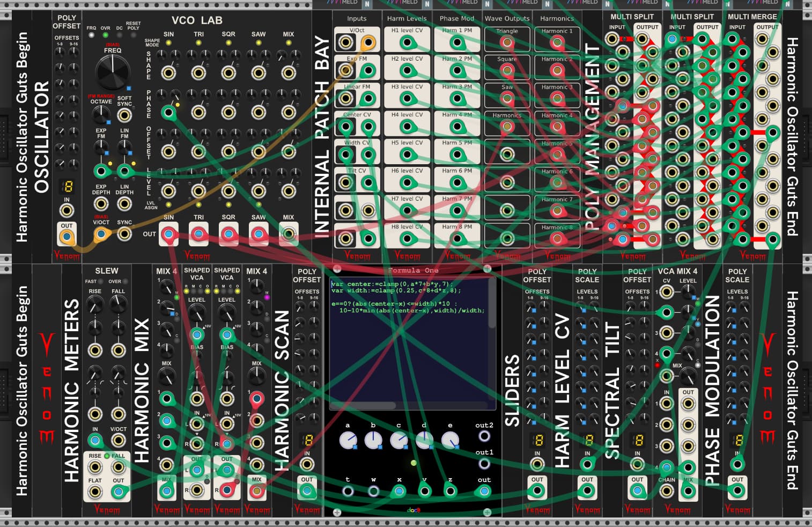Click the Slew module V/OCT jack
812x527 pixels.
pos(118,440)
